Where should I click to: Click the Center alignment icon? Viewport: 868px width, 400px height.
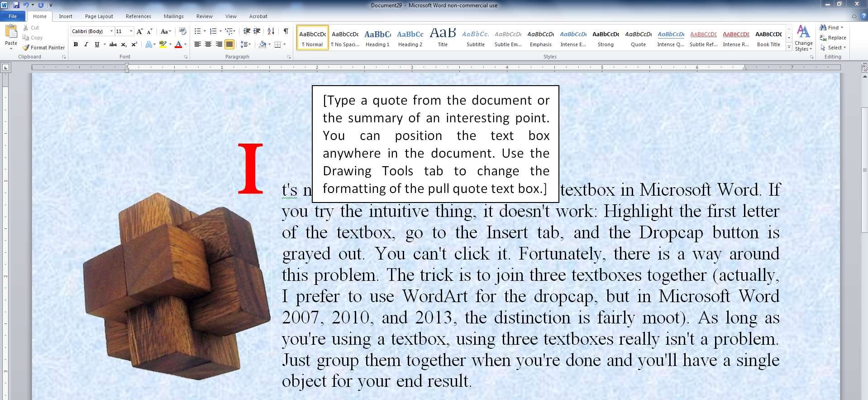pos(208,44)
